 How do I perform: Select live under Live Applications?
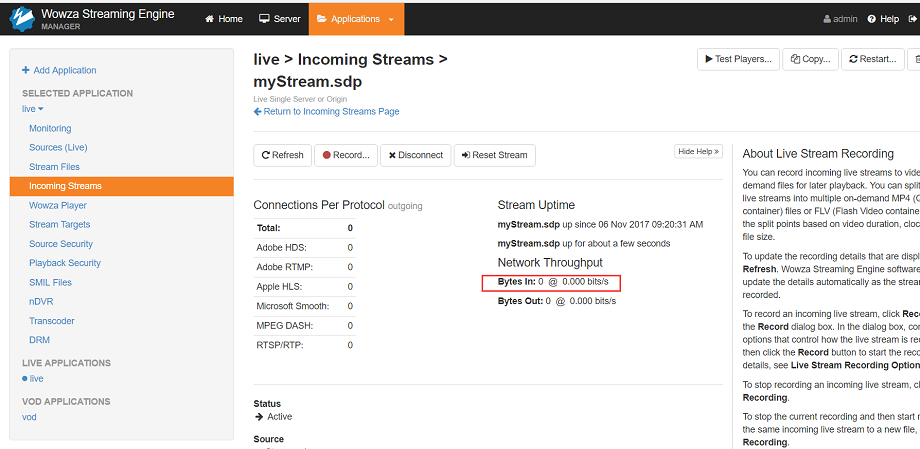click(33, 379)
